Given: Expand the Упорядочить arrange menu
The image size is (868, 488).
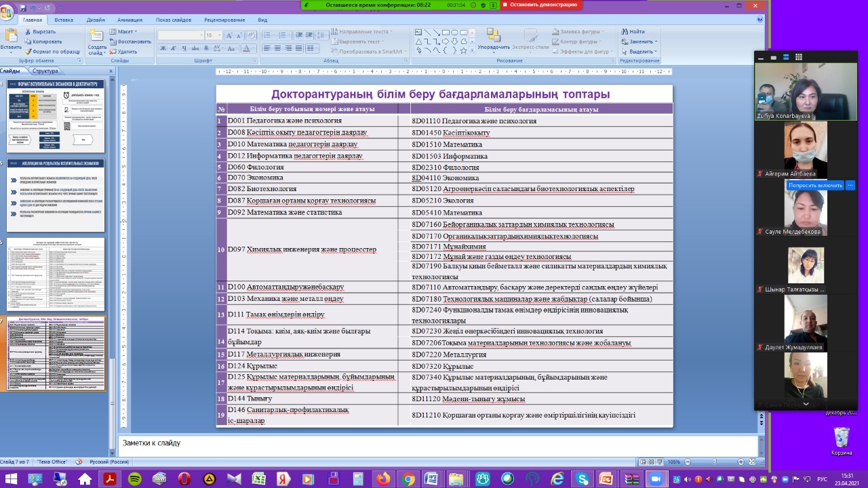Looking at the screenshot, I should [493, 39].
